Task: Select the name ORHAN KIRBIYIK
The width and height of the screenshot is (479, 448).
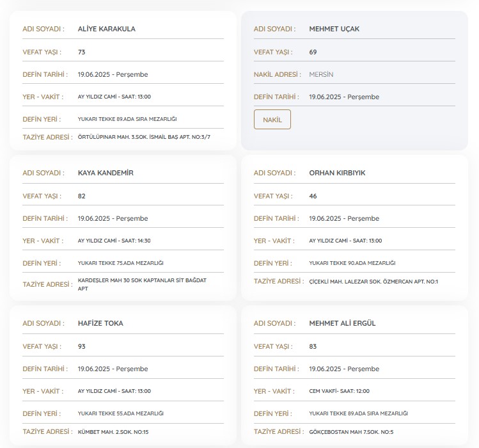Action: click(x=337, y=173)
